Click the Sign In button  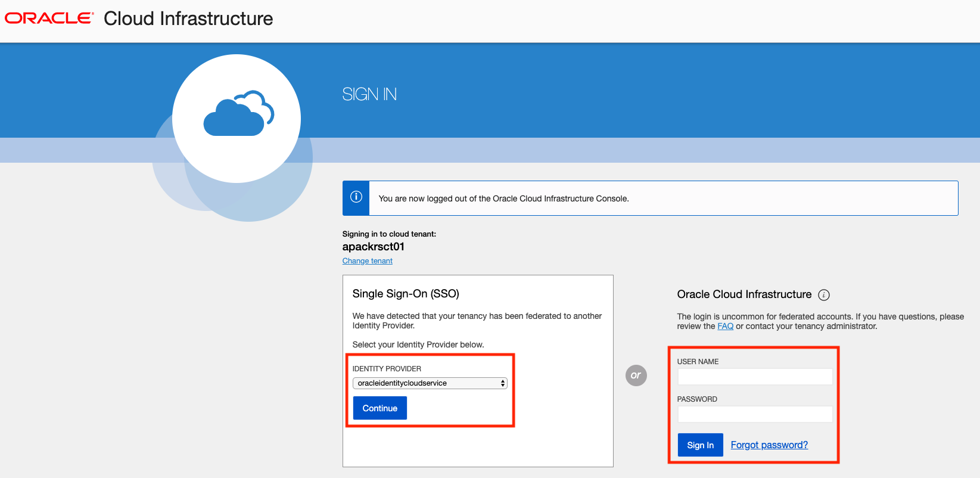tap(701, 445)
